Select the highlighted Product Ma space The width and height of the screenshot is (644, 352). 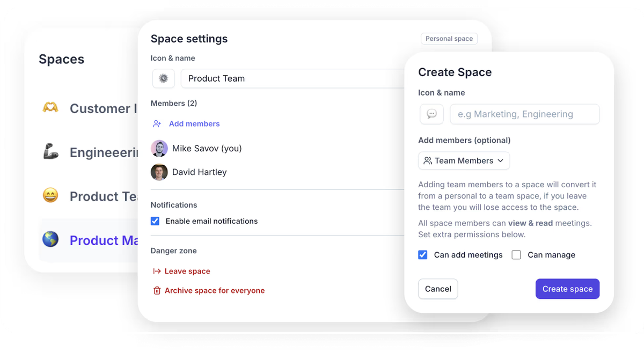pyautogui.click(x=89, y=240)
